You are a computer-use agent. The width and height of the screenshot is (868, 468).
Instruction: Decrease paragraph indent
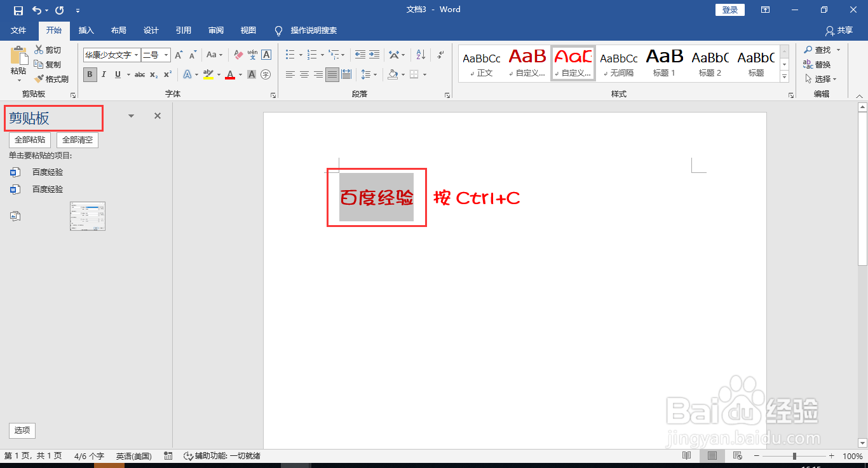point(360,55)
